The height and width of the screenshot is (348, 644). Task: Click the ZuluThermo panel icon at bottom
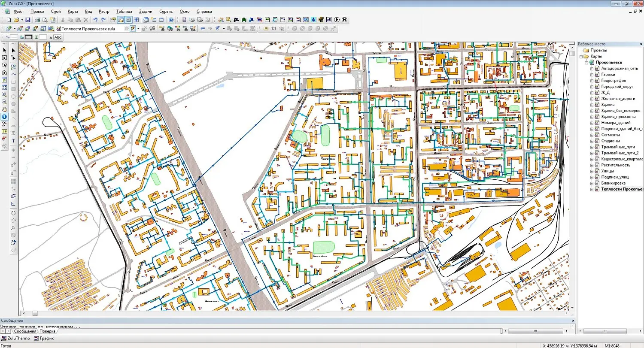pos(4,338)
